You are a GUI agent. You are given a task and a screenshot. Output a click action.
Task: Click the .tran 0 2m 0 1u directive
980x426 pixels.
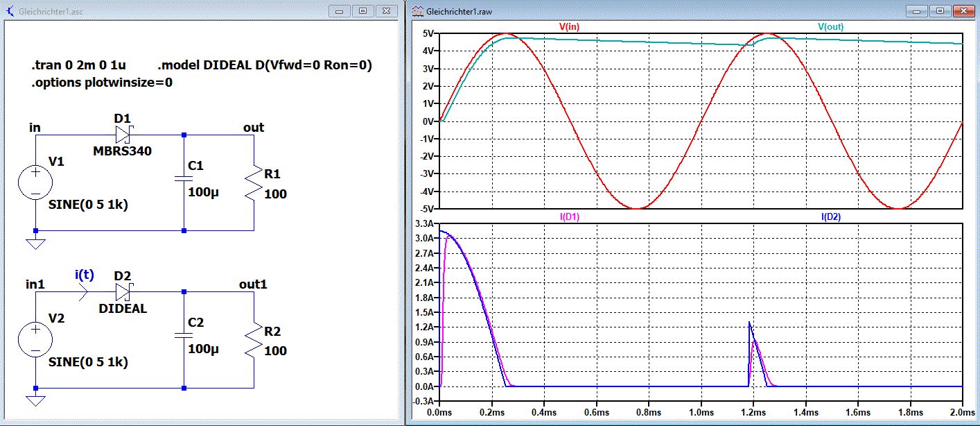(x=78, y=67)
